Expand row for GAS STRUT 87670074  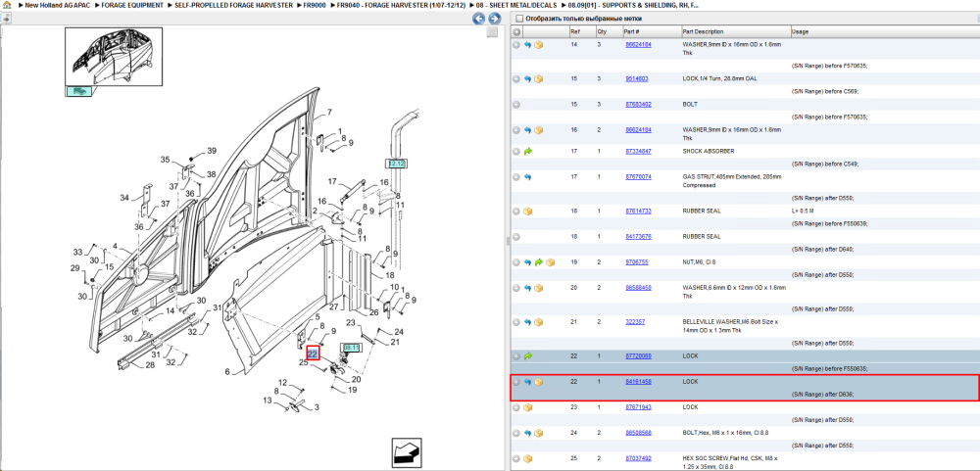(516, 177)
